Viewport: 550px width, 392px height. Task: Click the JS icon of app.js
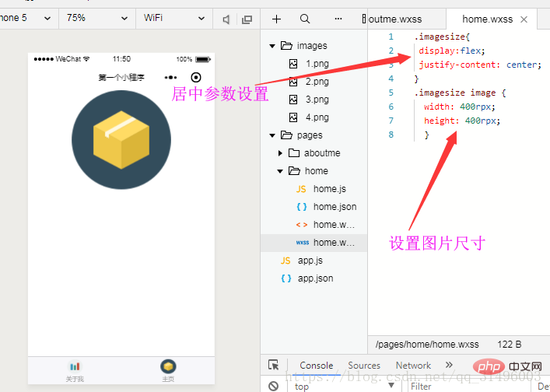[x=286, y=261]
